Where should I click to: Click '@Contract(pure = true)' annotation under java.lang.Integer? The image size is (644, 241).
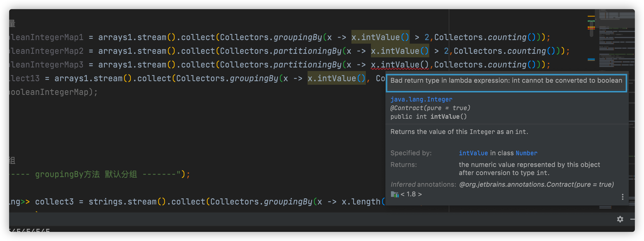coord(430,108)
